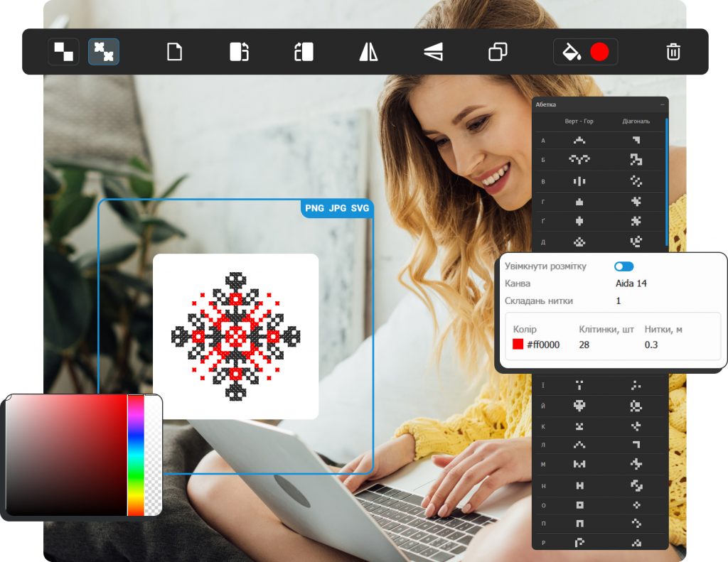Toggle the cross-stitch mode icon
Image resolution: width=728 pixels, height=562 pixels.
point(104,52)
